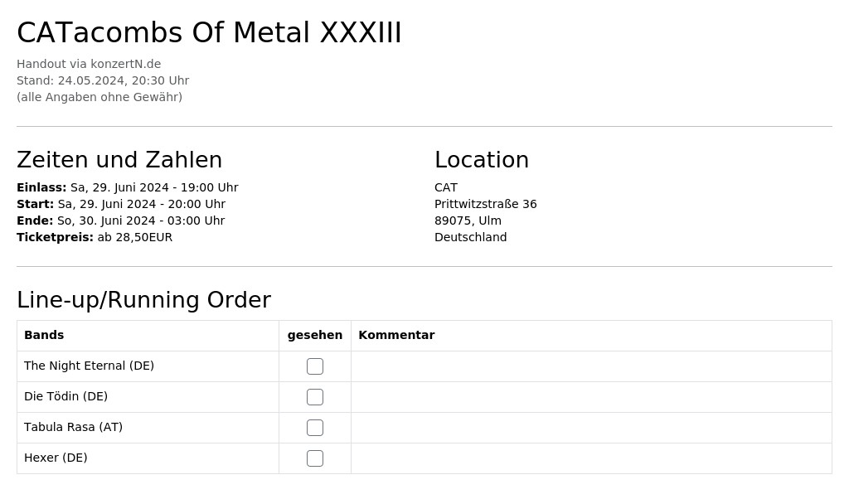Viewport: 849px width, 504px height.
Task: Mark Tabula Rasa as seen
Action: pos(314,428)
